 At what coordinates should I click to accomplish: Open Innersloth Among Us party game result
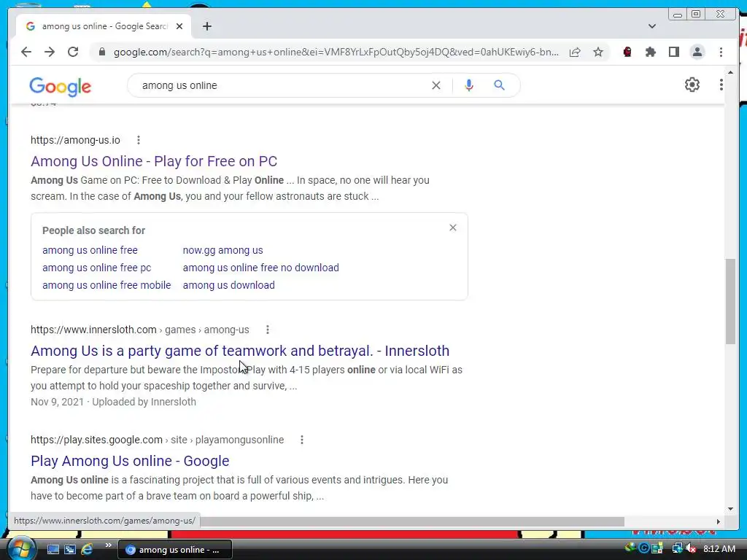(x=240, y=351)
